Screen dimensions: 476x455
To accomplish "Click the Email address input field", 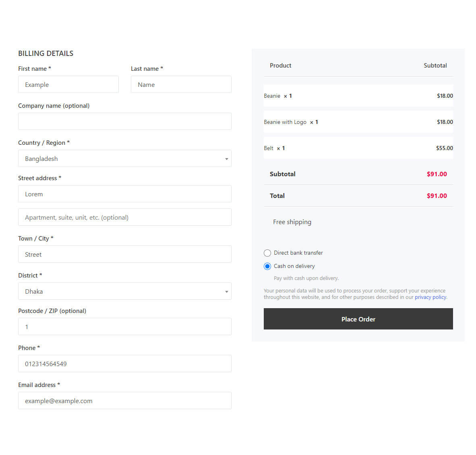I will pos(125,401).
